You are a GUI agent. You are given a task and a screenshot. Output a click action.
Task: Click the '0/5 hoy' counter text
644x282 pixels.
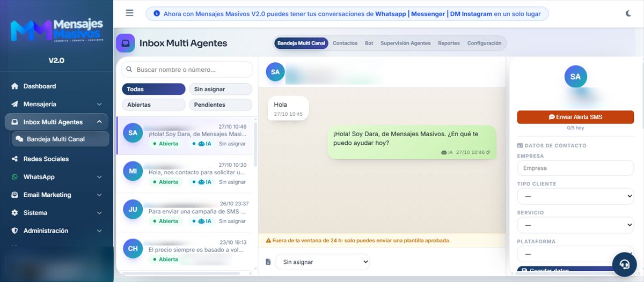pos(575,128)
